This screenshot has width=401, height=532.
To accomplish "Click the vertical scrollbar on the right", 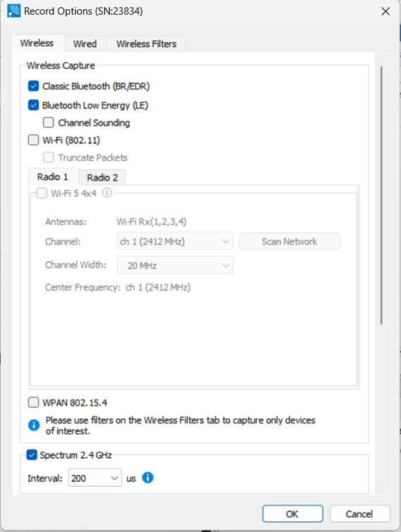I will (x=381, y=195).
